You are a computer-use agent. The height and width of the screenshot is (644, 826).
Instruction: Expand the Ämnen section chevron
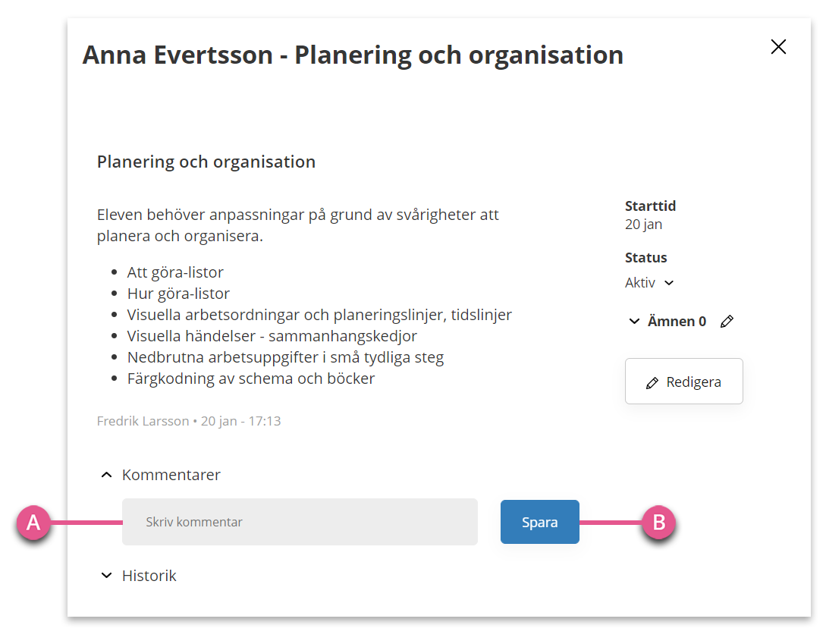pyautogui.click(x=634, y=321)
